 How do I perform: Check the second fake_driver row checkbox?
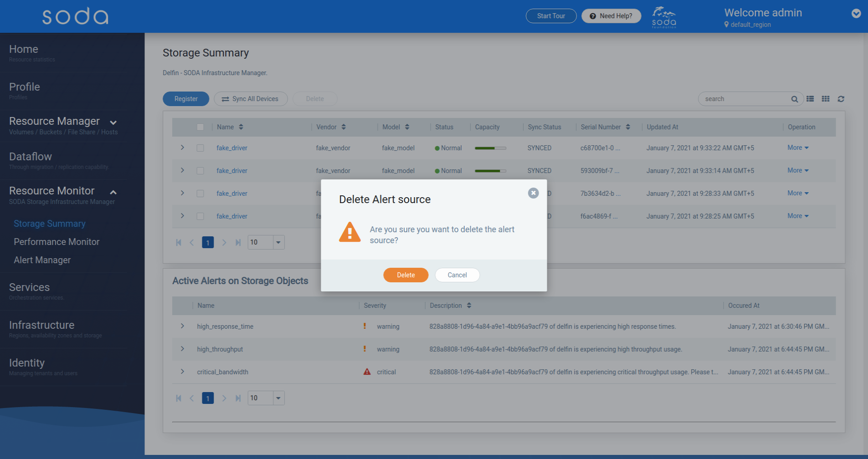pos(200,171)
